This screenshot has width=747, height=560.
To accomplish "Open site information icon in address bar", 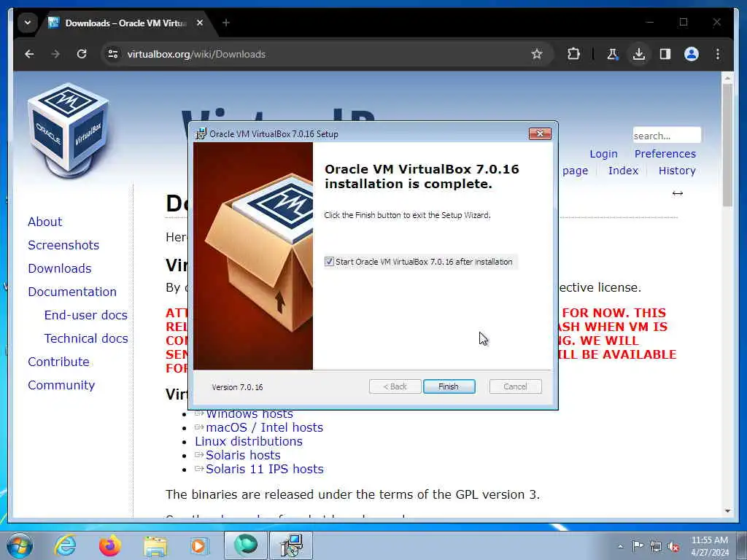I will click(113, 54).
